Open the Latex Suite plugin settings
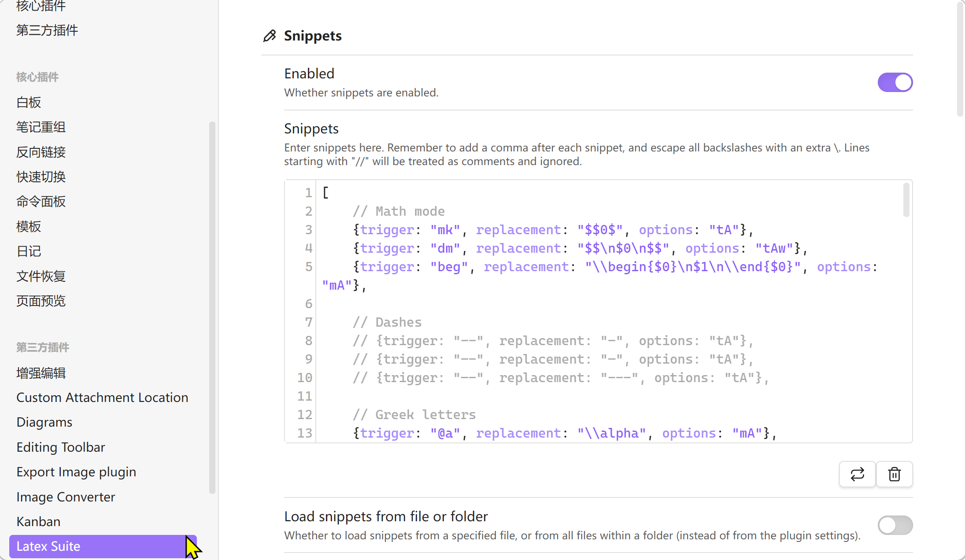Image resolution: width=965 pixels, height=560 pixels. pos(48,546)
